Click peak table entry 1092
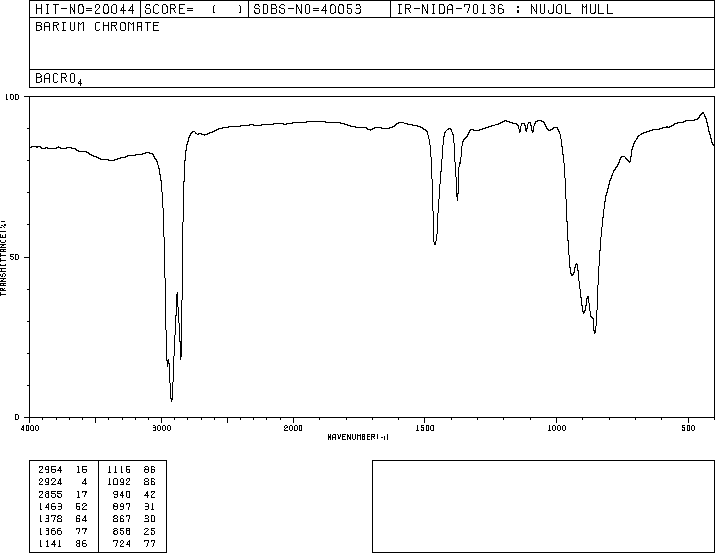The width and height of the screenshot is (715, 553). point(119,481)
